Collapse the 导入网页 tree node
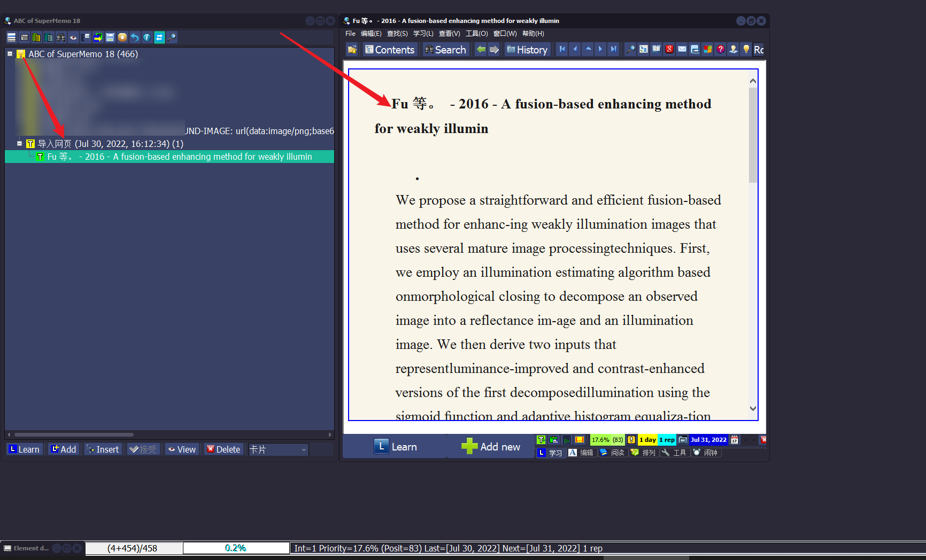The height and width of the screenshot is (560, 926). tap(19, 143)
